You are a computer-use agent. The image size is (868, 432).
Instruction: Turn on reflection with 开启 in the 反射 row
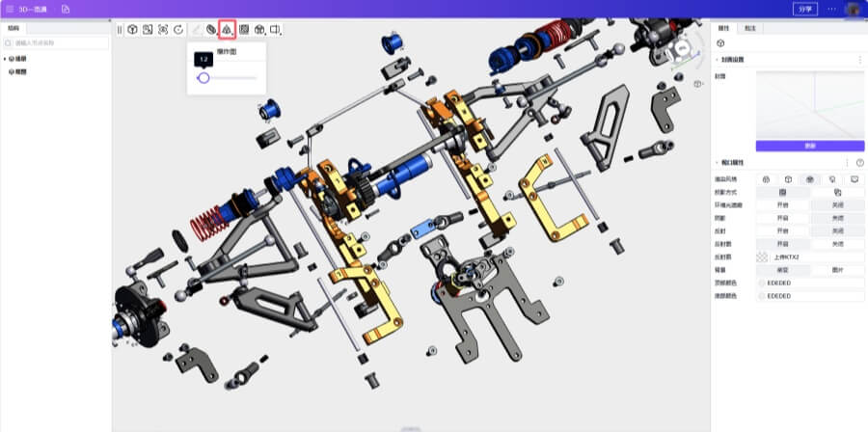pos(783,231)
